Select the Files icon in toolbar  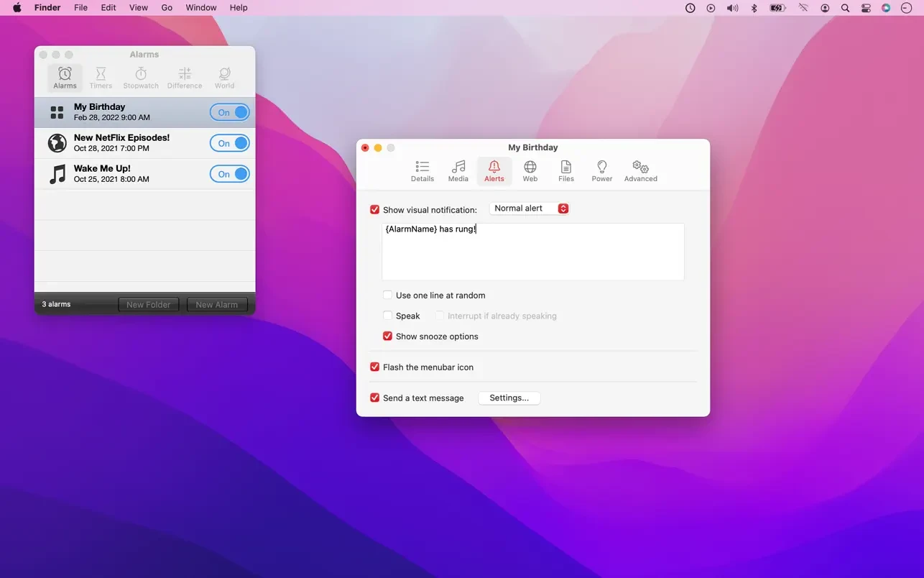pyautogui.click(x=566, y=171)
